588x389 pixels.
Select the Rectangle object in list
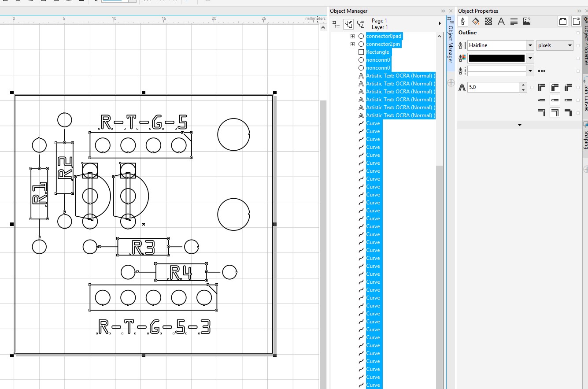[x=377, y=52]
